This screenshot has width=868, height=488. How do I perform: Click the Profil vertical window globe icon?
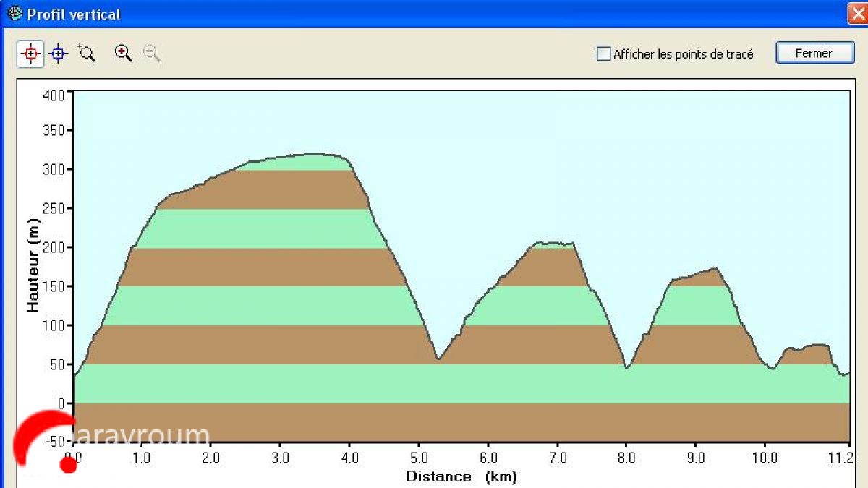pos(14,14)
